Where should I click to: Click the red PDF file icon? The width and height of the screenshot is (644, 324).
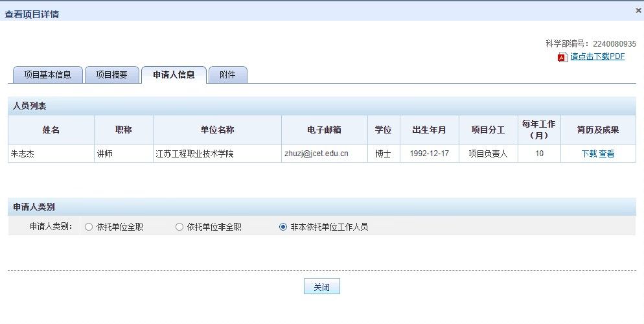click(562, 57)
